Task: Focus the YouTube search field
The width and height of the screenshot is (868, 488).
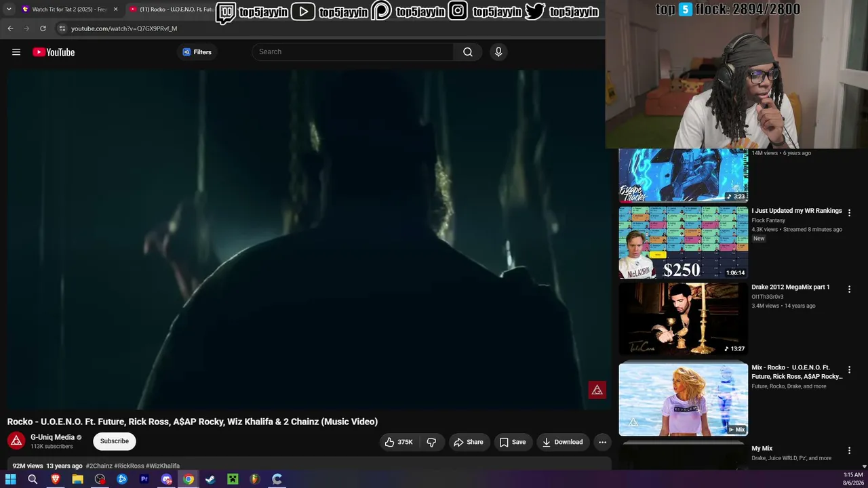Action: click(353, 52)
